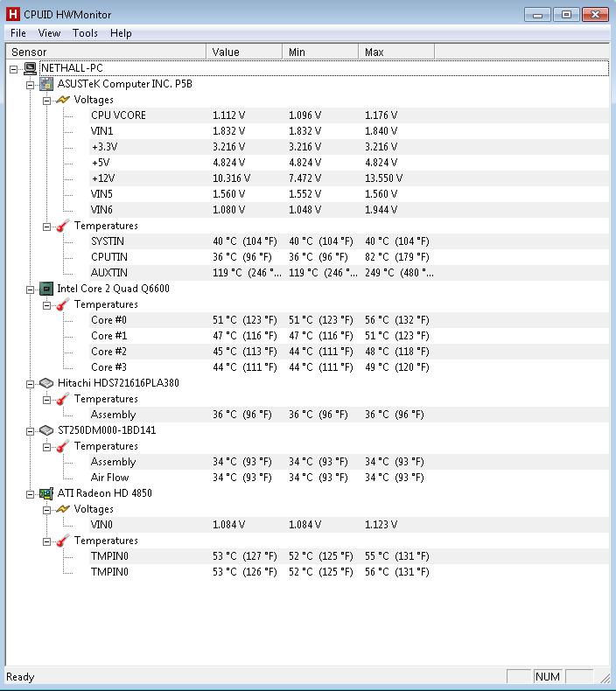Image resolution: width=616 pixels, height=691 pixels.
Task: Collapse the Radeon Temperatures group
Action: [46, 542]
